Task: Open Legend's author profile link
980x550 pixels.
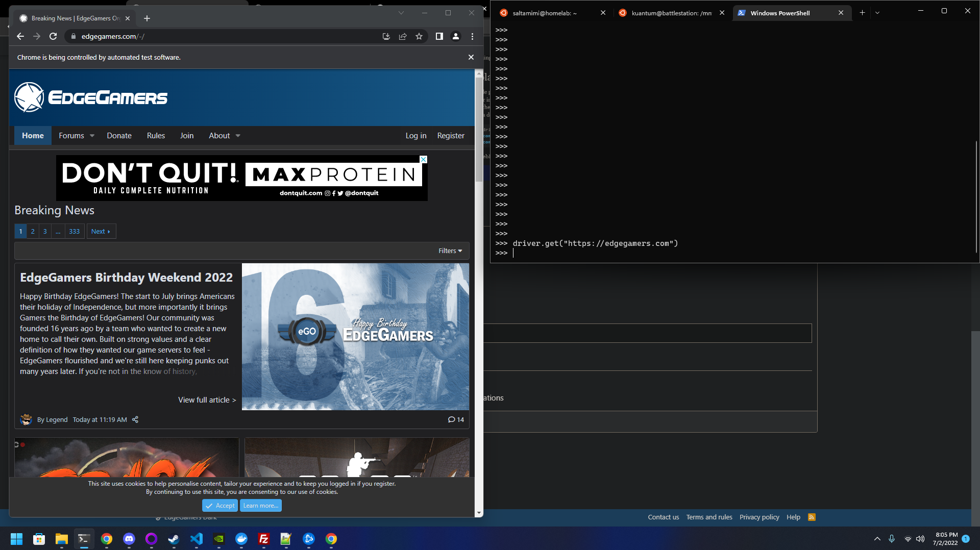Action: [x=57, y=419]
